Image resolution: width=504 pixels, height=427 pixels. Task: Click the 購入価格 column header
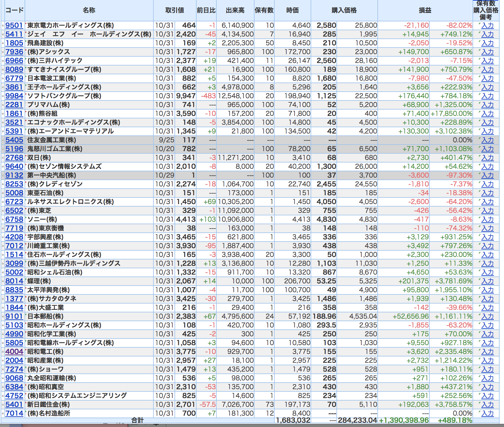(344, 10)
